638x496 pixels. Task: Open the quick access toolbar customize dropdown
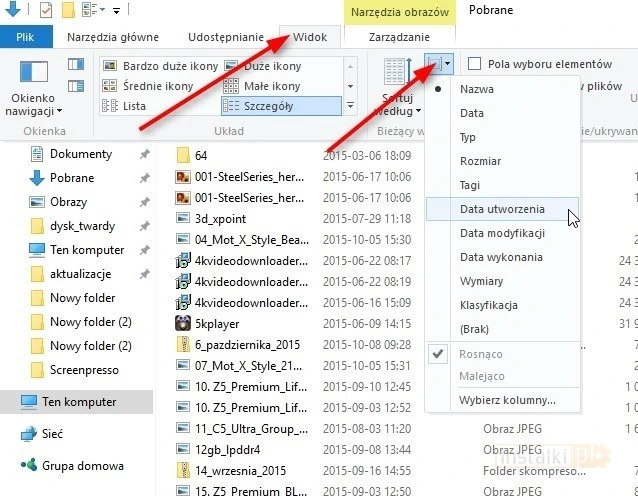[x=117, y=12]
